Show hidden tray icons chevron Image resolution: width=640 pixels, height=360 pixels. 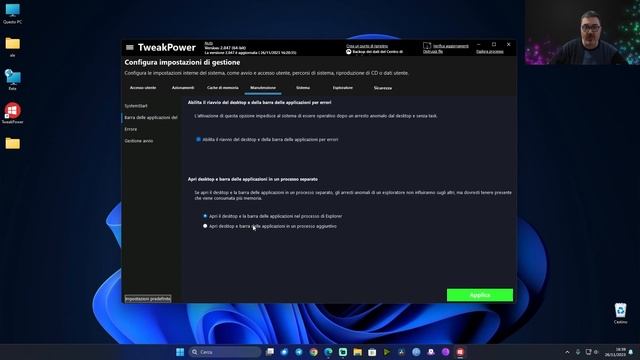coord(567,352)
